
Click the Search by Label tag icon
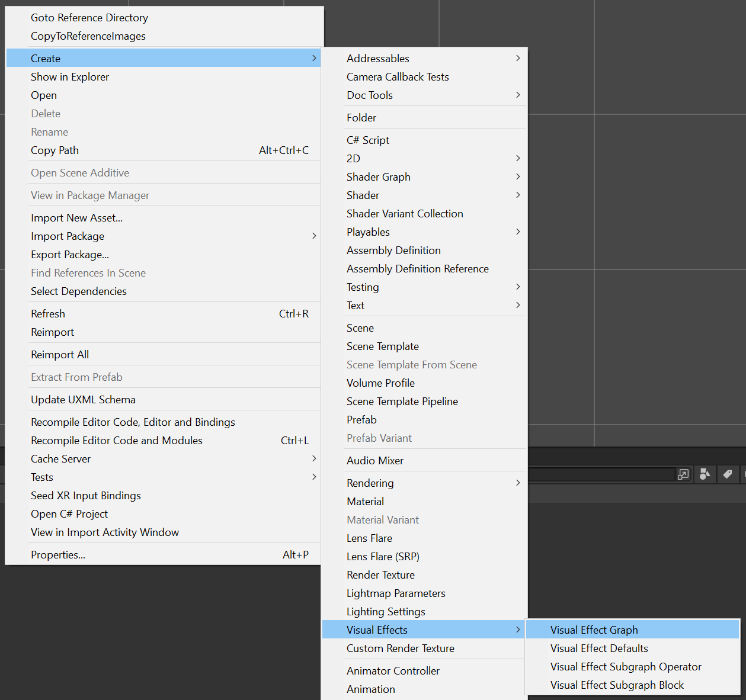coord(727,474)
